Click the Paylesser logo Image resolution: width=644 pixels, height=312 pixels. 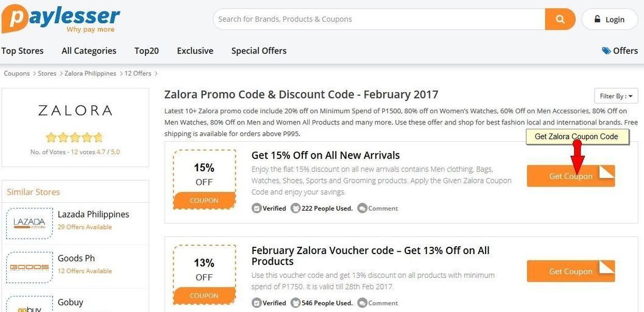[61, 18]
